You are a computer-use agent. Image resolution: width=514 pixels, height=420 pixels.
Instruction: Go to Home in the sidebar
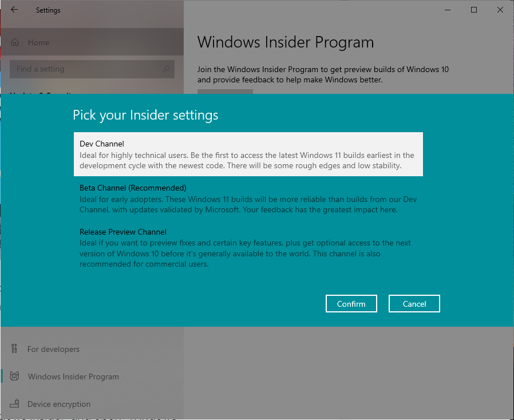click(x=38, y=42)
